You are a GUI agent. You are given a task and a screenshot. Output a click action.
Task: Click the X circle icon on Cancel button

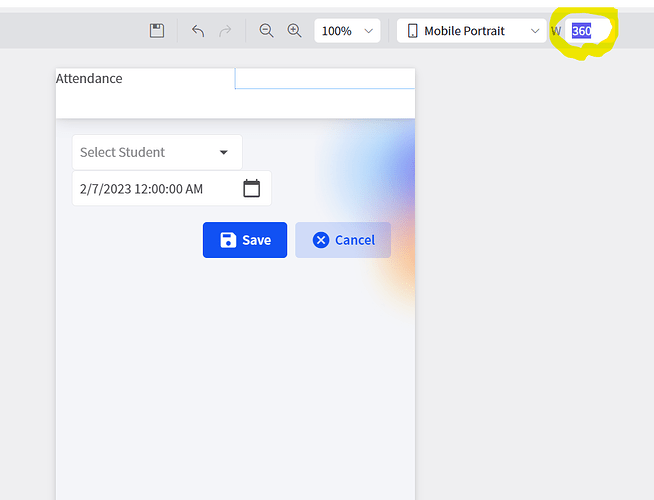coord(320,240)
